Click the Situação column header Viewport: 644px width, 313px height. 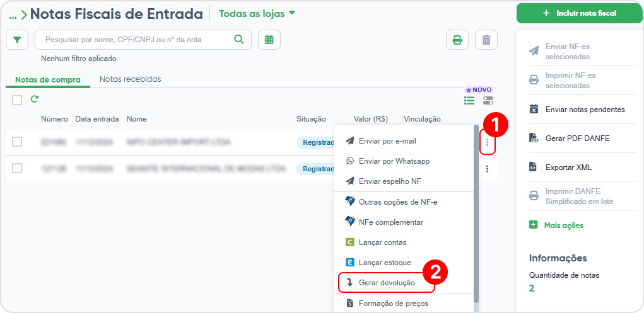click(311, 119)
